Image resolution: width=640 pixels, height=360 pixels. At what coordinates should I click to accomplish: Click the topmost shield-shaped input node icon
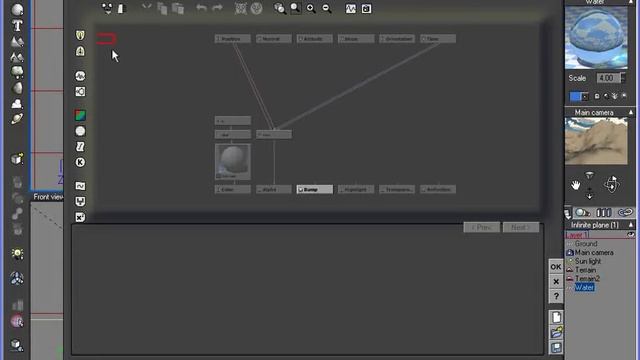tap(80, 35)
